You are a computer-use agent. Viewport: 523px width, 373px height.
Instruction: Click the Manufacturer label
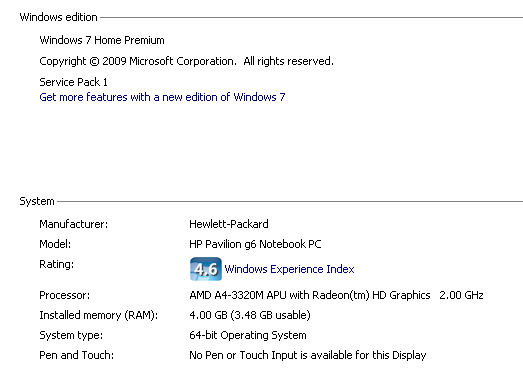tap(74, 224)
